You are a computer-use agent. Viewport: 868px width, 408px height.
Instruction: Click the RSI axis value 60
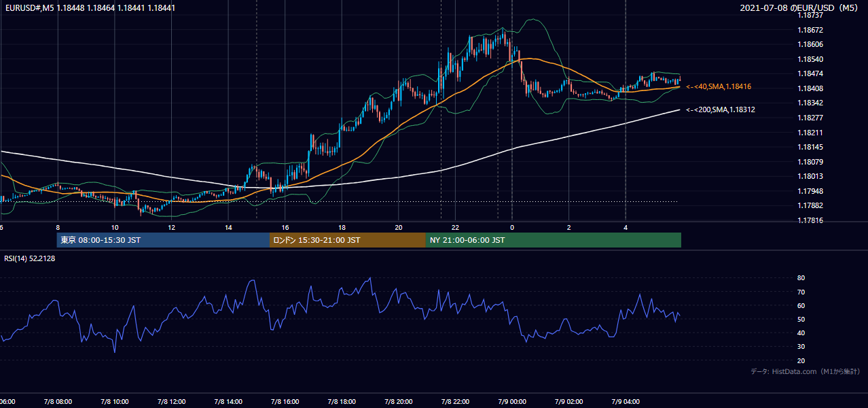[x=801, y=305]
